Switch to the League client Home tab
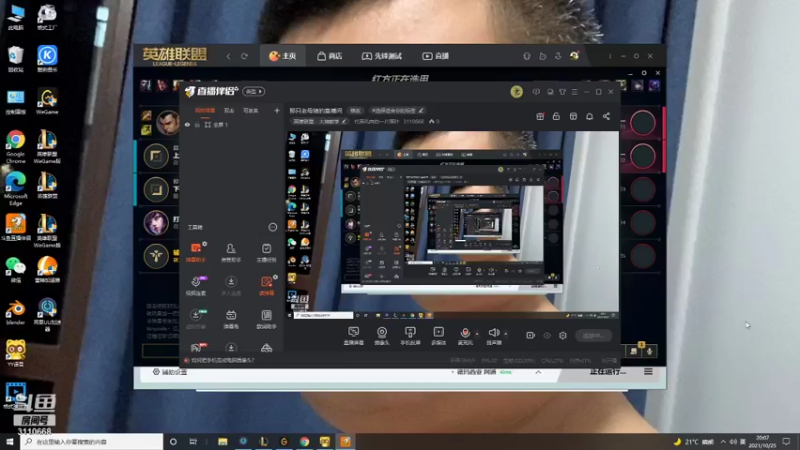The width and height of the screenshot is (800, 450). (x=283, y=56)
